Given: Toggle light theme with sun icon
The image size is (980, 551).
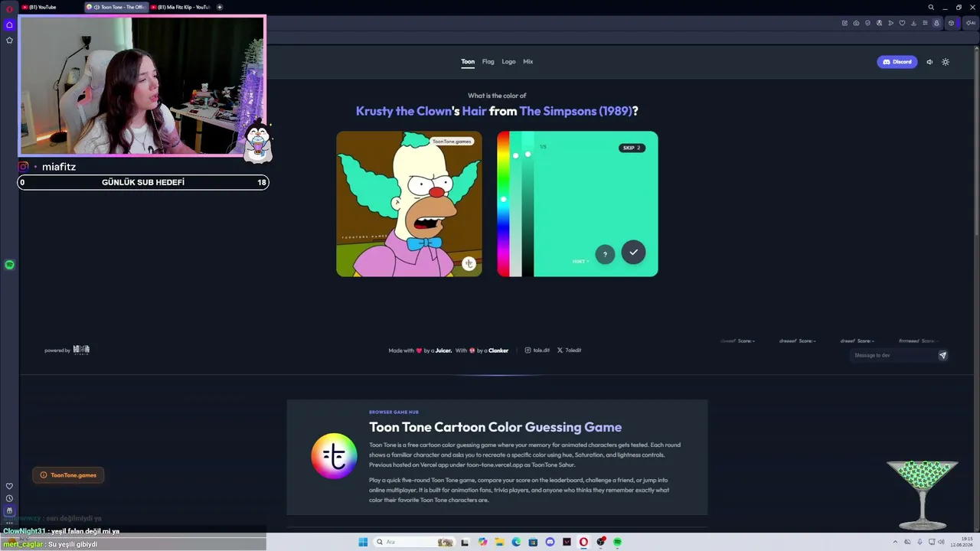Looking at the screenshot, I should click(x=946, y=62).
